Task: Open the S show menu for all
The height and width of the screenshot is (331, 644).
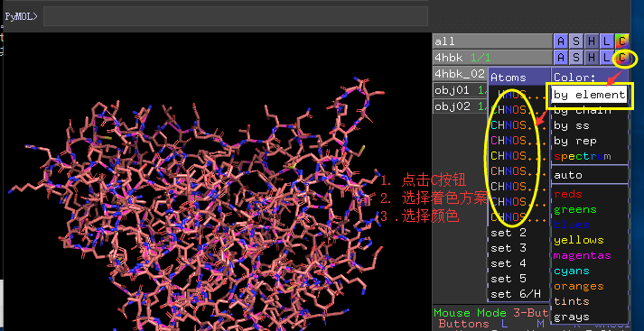Action: pyautogui.click(x=576, y=41)
